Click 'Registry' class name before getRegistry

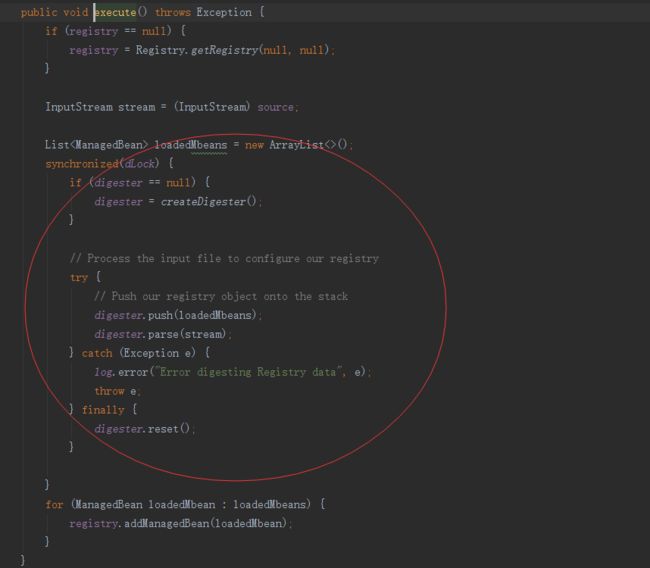(160, 50)
